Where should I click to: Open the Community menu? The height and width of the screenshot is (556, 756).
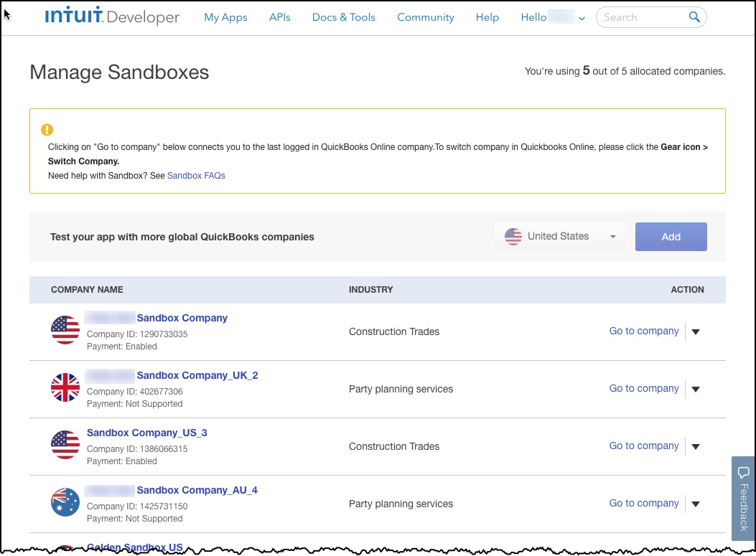425,17
